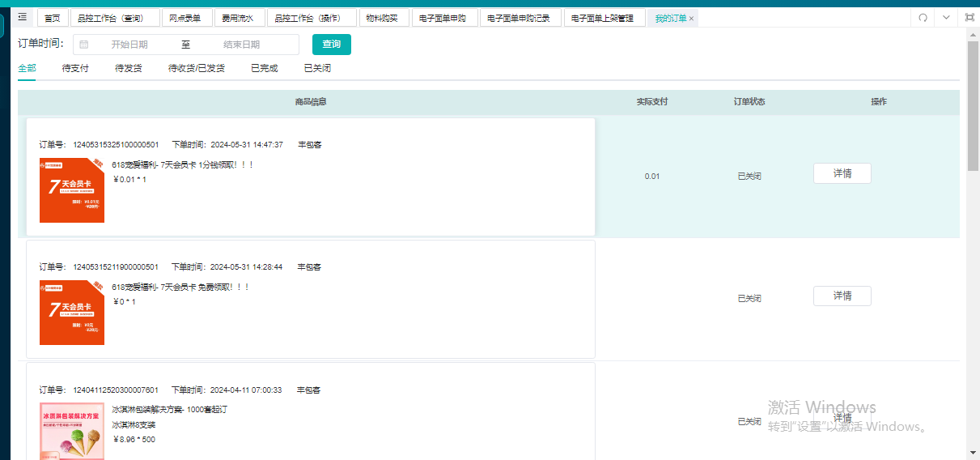Click the vertical scrollbar down arrow

click(973, 452)
